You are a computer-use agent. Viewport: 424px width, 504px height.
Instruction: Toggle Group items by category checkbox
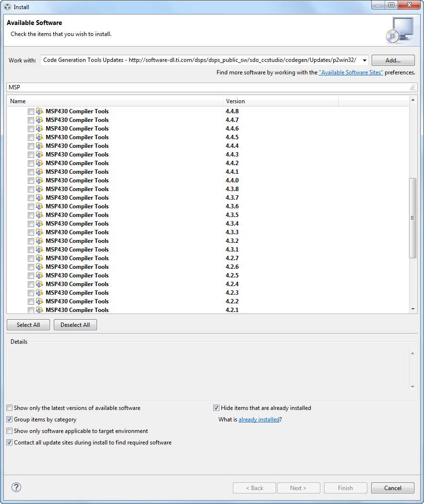(10, 420)
